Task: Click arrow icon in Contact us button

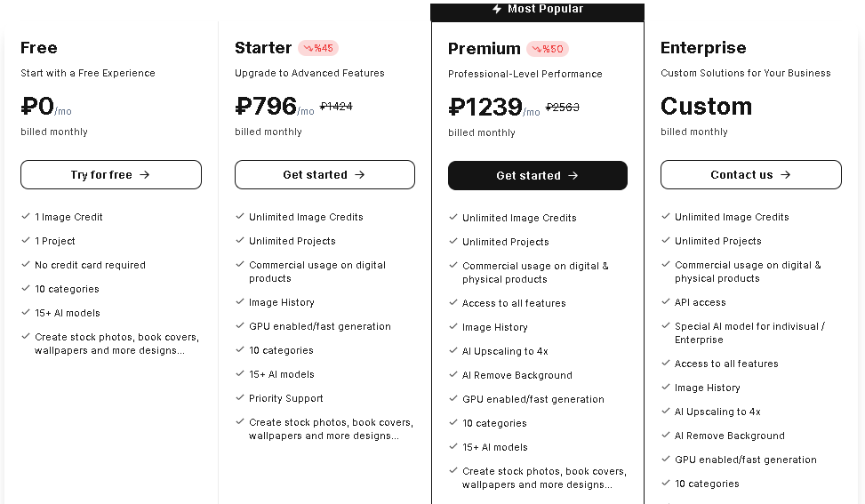Action: coord(786,175)
